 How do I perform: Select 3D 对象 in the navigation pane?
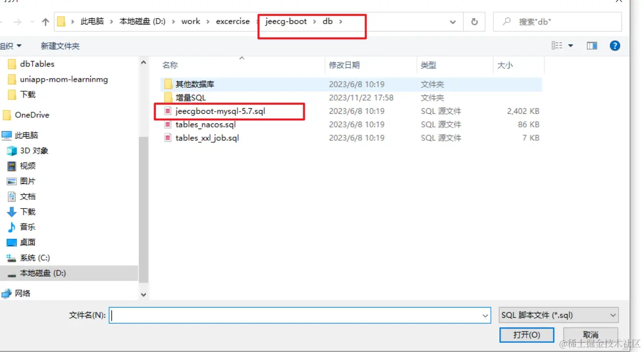[x=34, y=150]
